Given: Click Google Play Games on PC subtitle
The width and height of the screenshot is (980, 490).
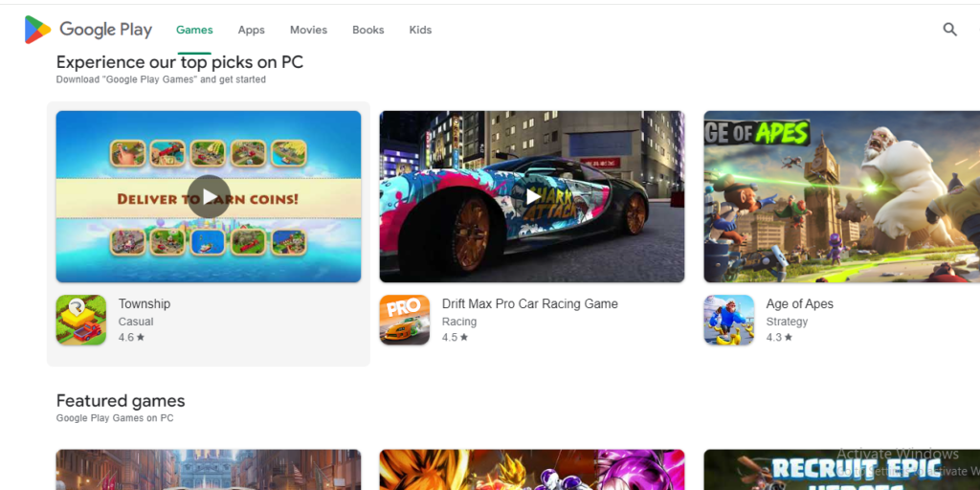Looking at the screenshot, I should tap(115, 418).
